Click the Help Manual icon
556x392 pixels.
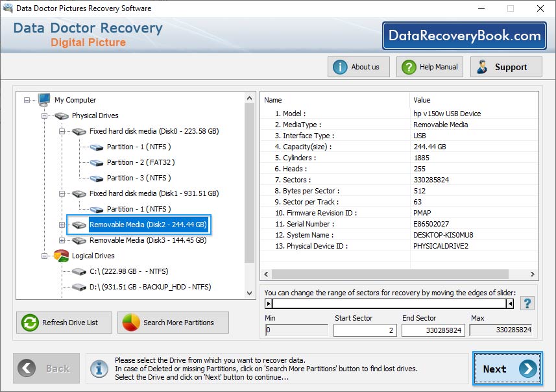coord(408,66)
